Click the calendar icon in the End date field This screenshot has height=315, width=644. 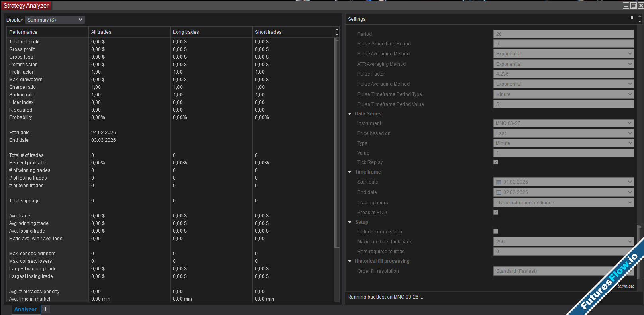tap(498, 192)
